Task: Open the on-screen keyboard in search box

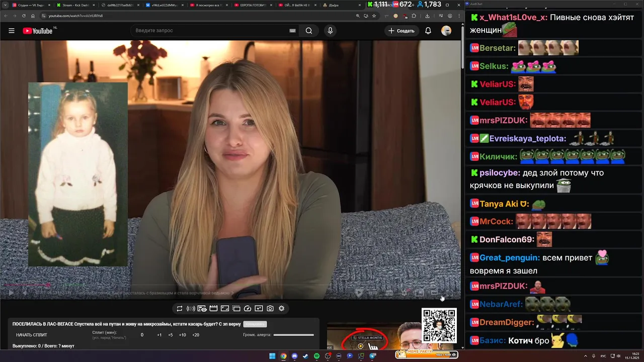Action: [x=292, y=31]
